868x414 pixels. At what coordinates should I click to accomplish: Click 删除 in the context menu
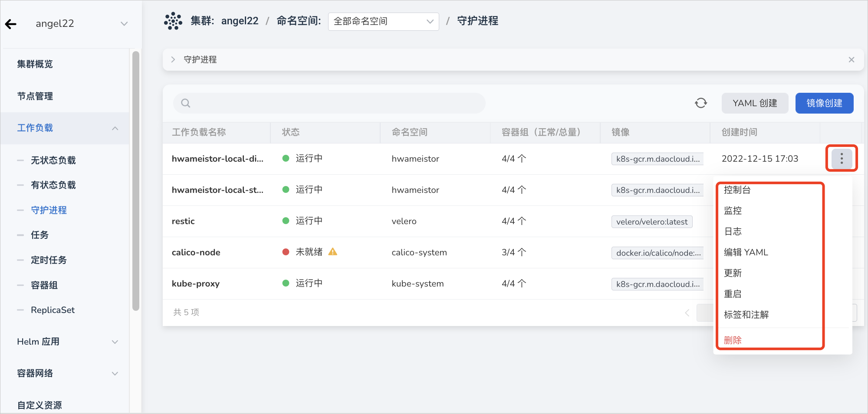[733, 340]
